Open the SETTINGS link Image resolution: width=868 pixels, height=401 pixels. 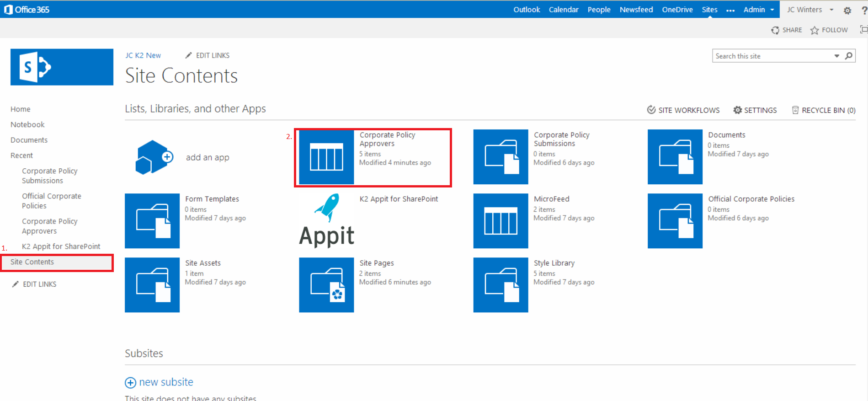pos(760,110)
